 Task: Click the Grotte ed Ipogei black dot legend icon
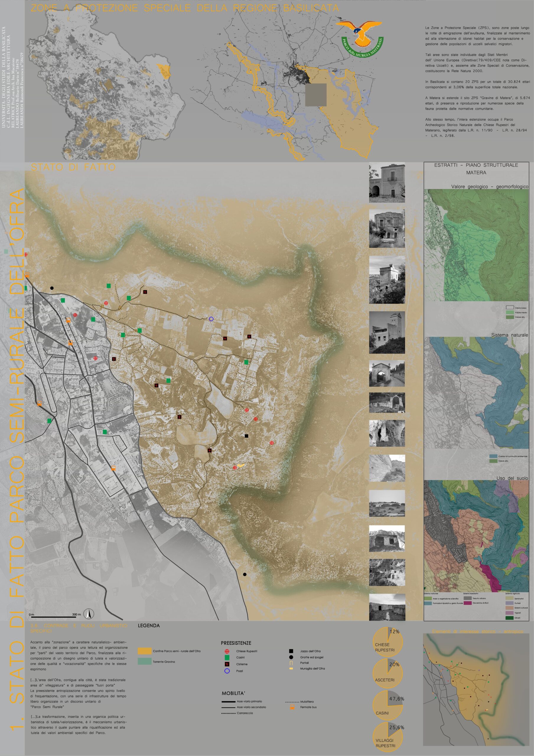(x=291, y=657)
